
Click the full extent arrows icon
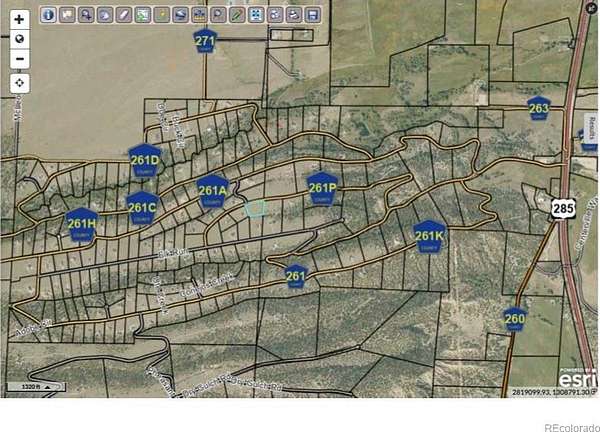[255, 15]
